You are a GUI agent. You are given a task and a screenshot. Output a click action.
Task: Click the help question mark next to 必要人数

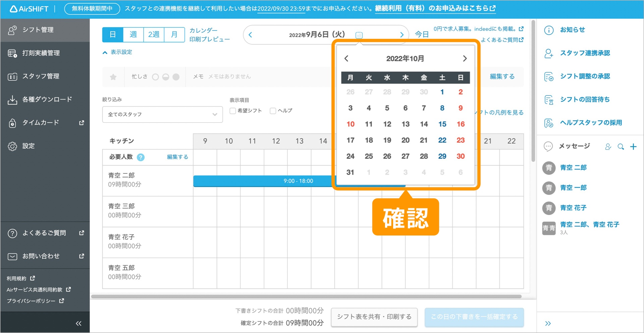click(141, 157)
